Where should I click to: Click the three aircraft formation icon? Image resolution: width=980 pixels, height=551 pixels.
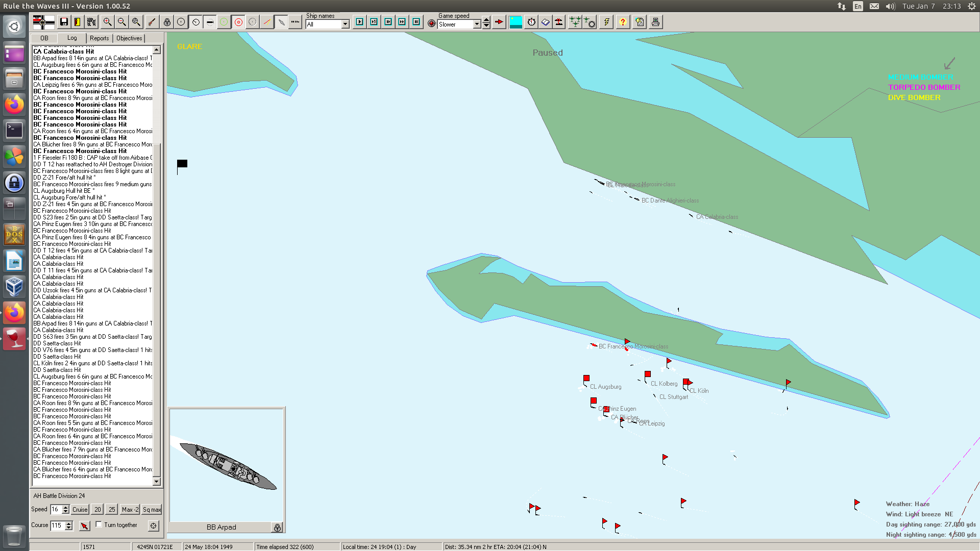coord(575,22)
